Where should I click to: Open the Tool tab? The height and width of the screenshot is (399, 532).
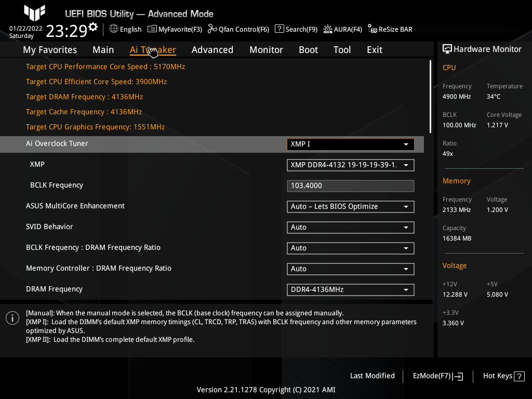tap(342, 50)
